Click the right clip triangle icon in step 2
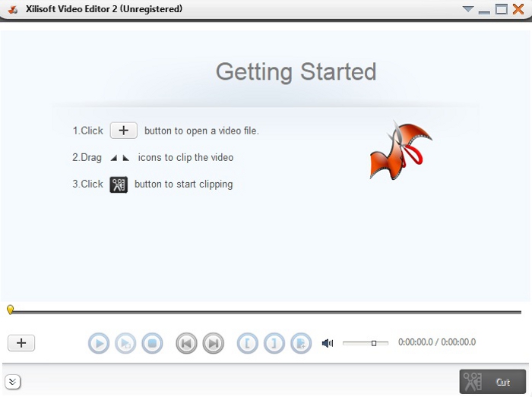Screen dimensions: 532x397 (x=126, y=158)
